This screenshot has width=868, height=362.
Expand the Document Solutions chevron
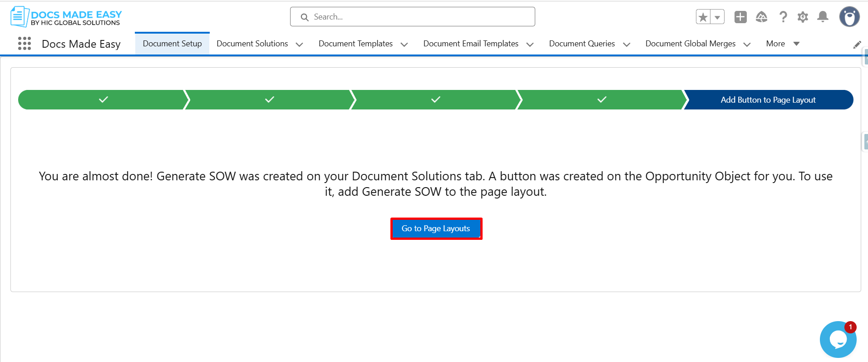299,44
